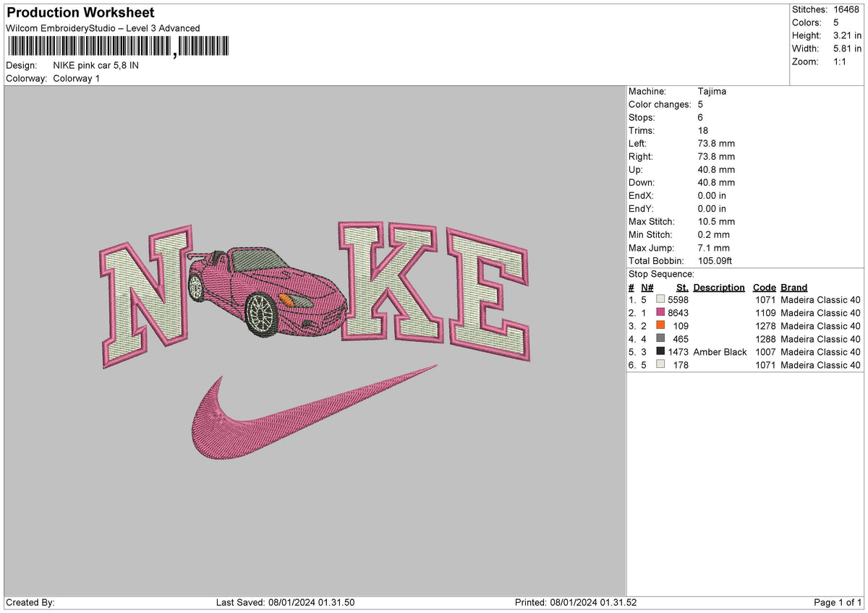Click the 'Amber Black' description

click(x=720, y=352)
